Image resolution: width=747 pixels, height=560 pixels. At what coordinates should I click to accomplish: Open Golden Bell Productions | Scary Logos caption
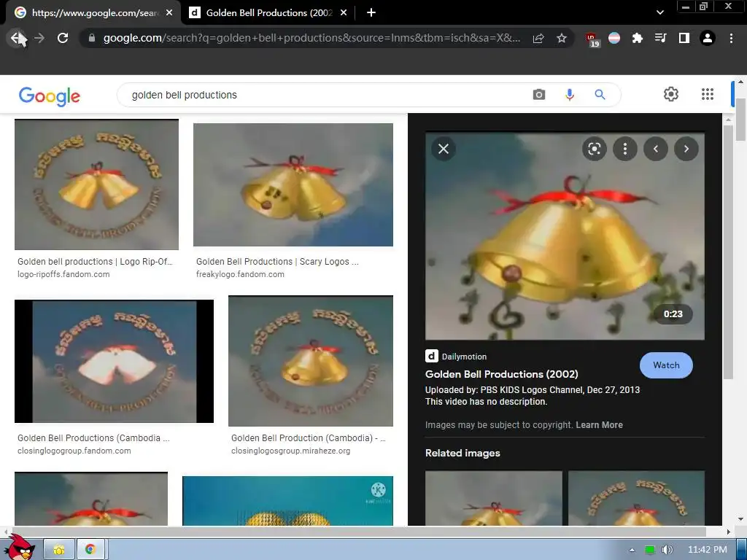point(277,262)
